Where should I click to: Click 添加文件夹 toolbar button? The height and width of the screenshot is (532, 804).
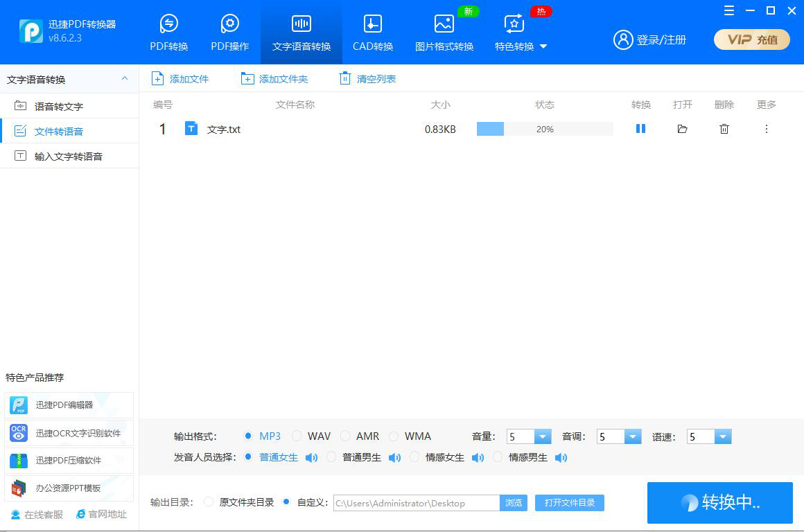coord(274,79)
